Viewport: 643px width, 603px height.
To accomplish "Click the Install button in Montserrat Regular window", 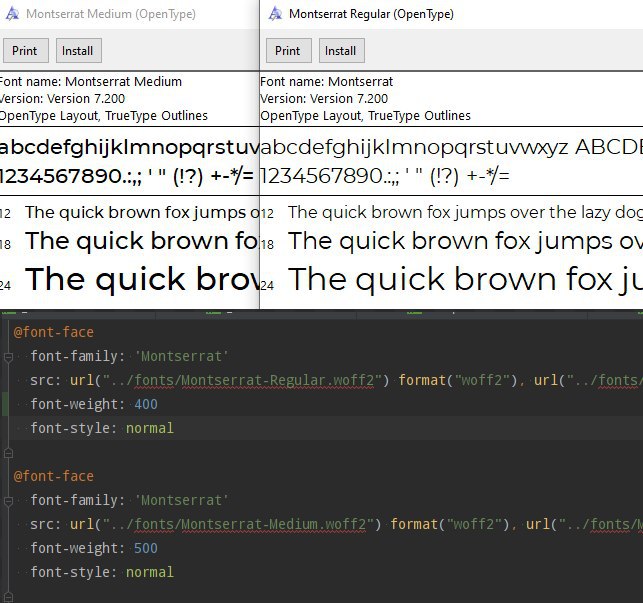I will [342, 51].
